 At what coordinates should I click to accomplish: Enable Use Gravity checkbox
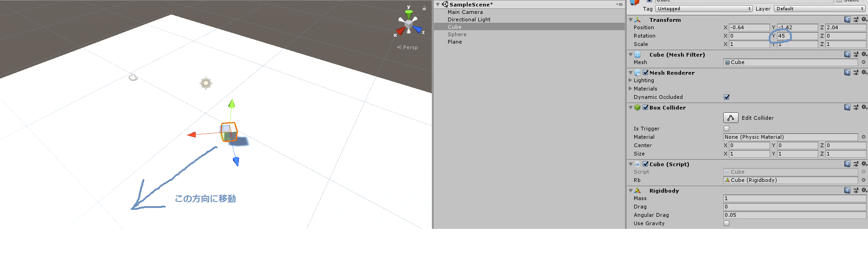point(727,223)
